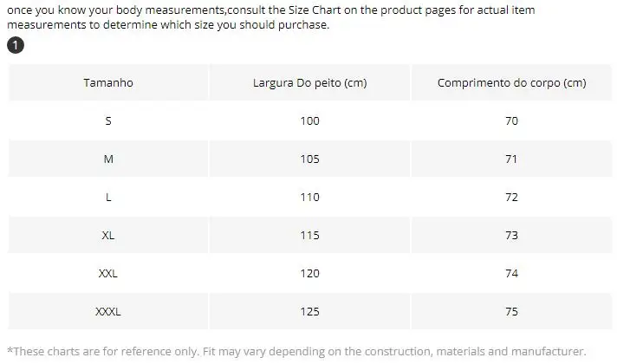The image size is (630, 364).
Task: Click the S size cell
Action: (108, 121)
